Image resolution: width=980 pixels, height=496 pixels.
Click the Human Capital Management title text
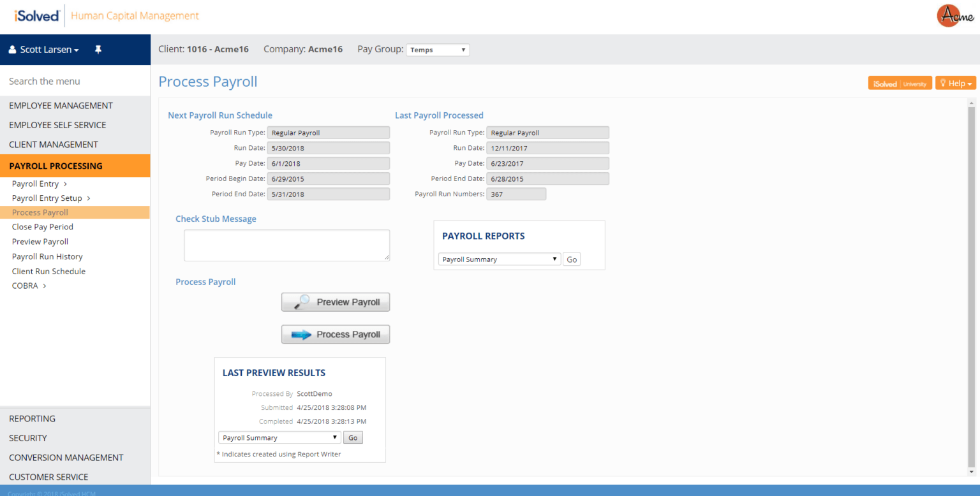click(135, 16)
